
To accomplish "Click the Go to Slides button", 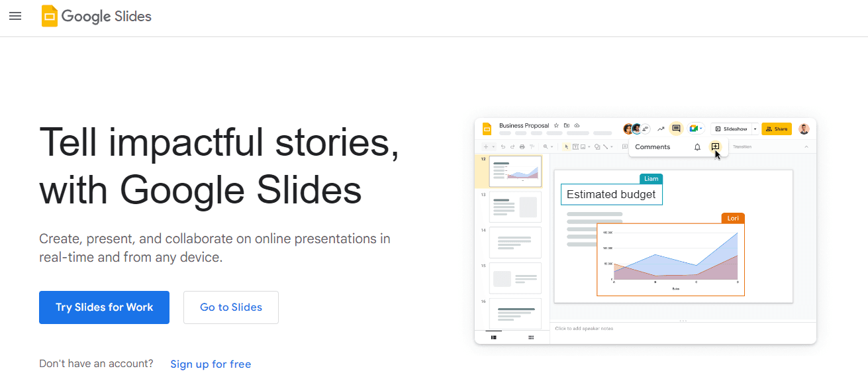I will [x=231, y=307].
